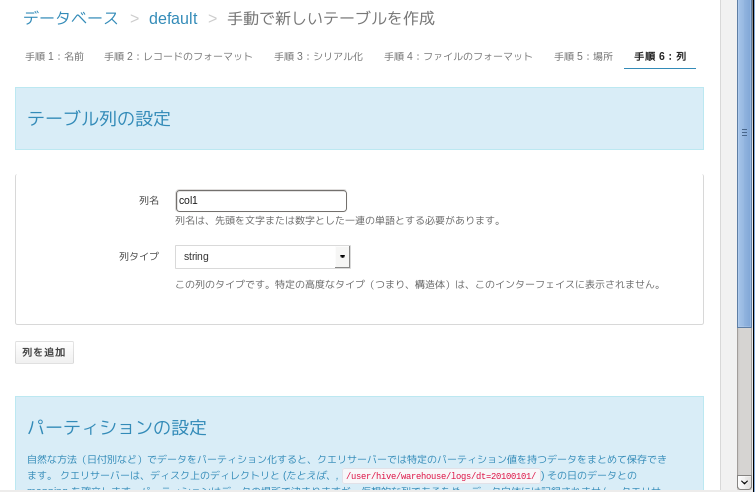Click the column type description help text
755x492 pixels.
[x=418, y=285]
